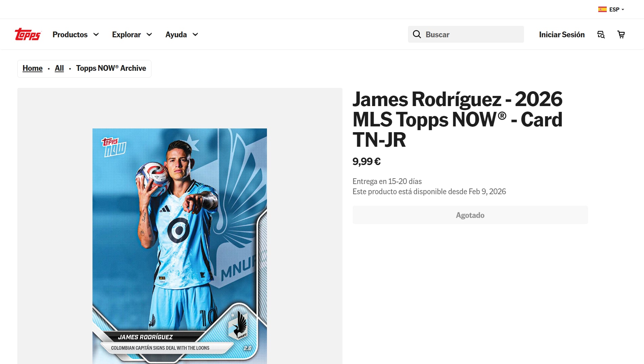Click the 9,99 € price text
Screen dimensions: 644x364
point(366,162)
